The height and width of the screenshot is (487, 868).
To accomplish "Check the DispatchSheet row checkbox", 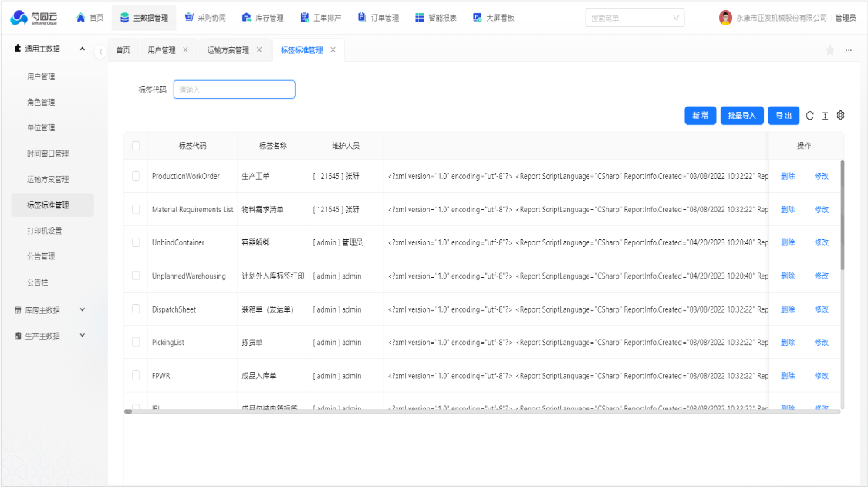I will pyautogui.click(x=136, y=309).
